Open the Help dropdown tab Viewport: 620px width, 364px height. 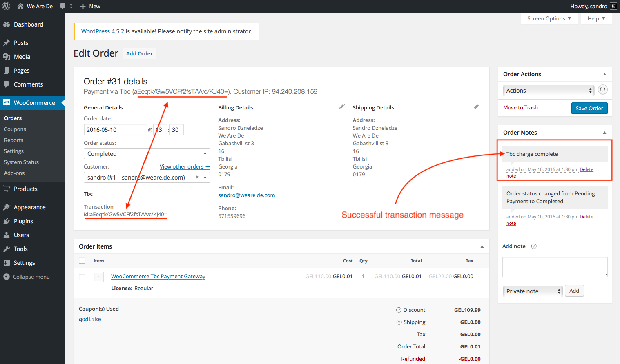click(596, 18)
